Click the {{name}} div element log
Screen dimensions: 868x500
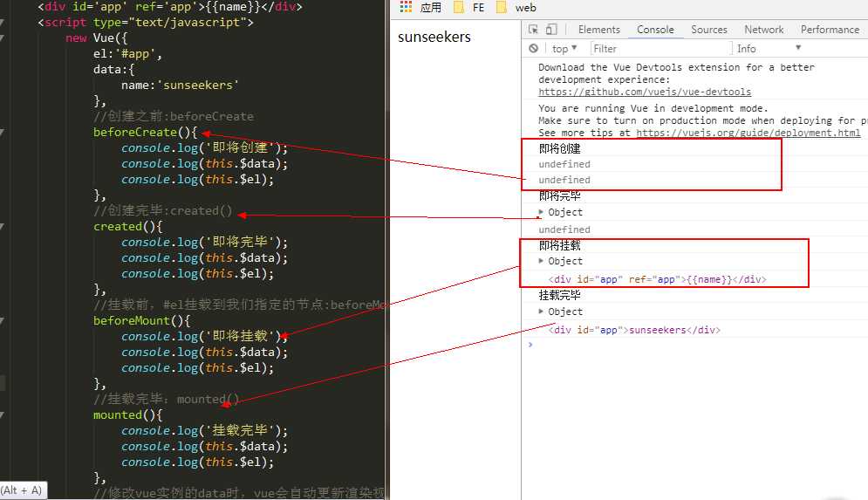pos(657,279)
